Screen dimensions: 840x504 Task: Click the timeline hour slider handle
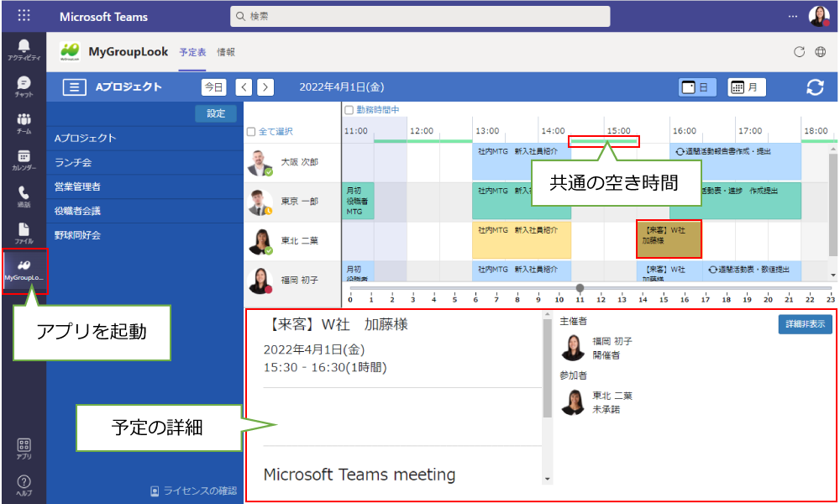pos(580,288)
